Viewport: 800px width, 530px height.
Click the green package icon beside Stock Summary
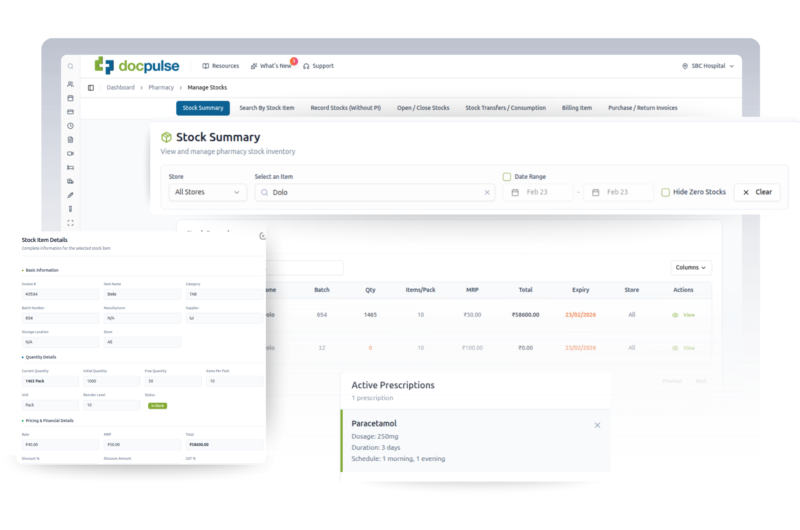pos(166,137)
